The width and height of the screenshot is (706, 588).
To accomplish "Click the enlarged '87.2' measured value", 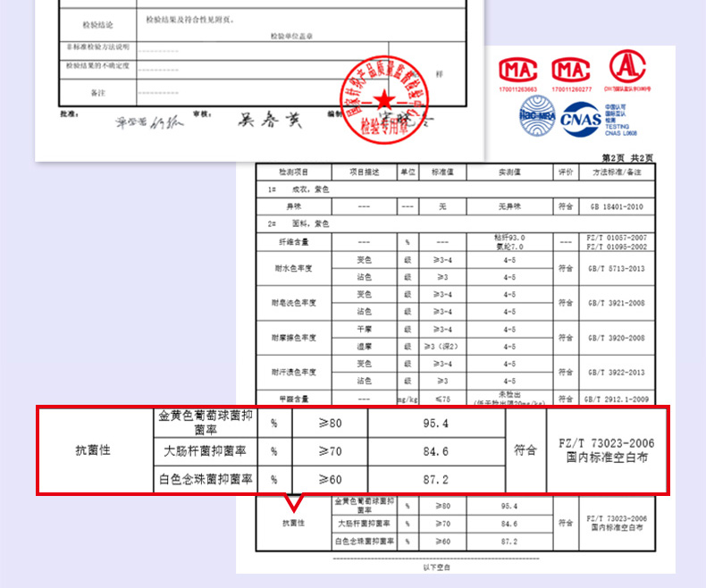I will tap(436, 480).
